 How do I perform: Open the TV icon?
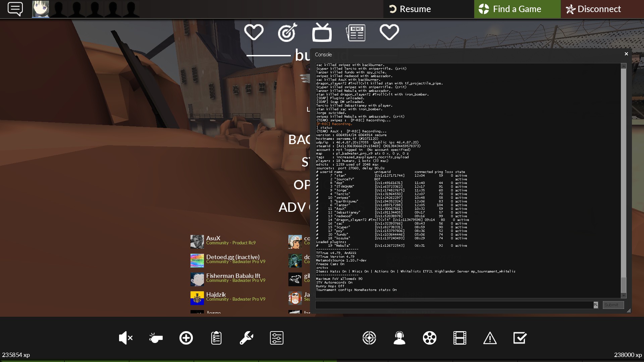point(322,32)
